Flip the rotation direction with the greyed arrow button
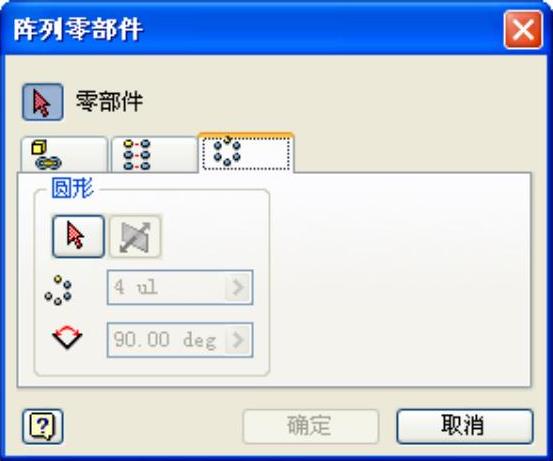 coord(135,236)
